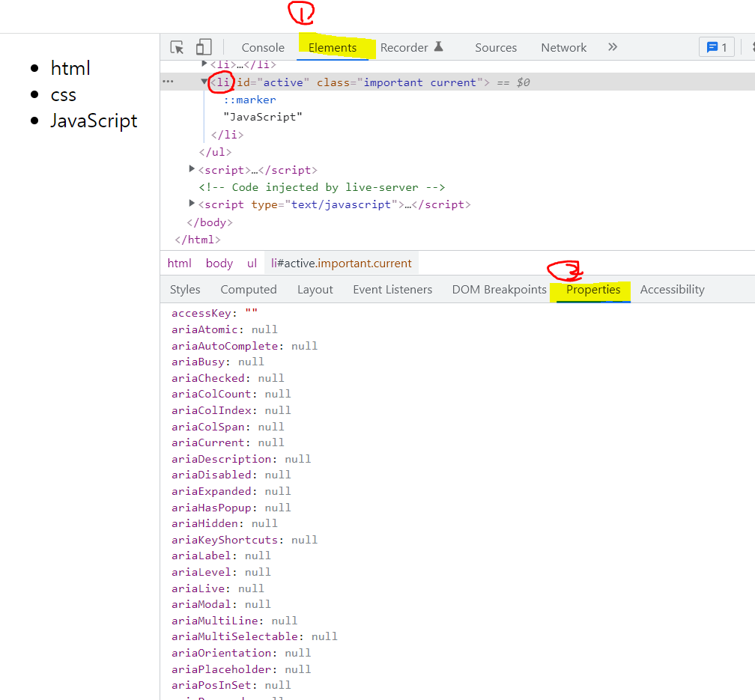Open the Sources tab
This screenshot has width=755, height=700.
pos(496,48)
